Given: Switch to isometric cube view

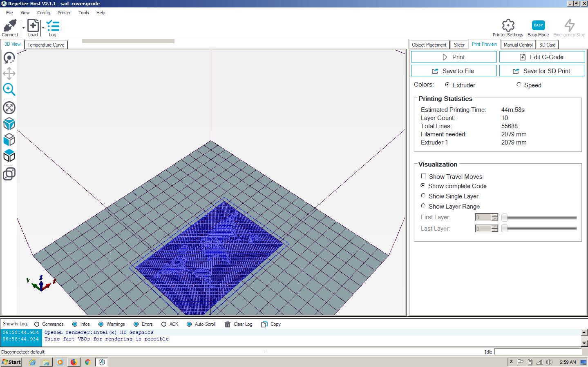Looking at the screenshot, I should 9,124.
